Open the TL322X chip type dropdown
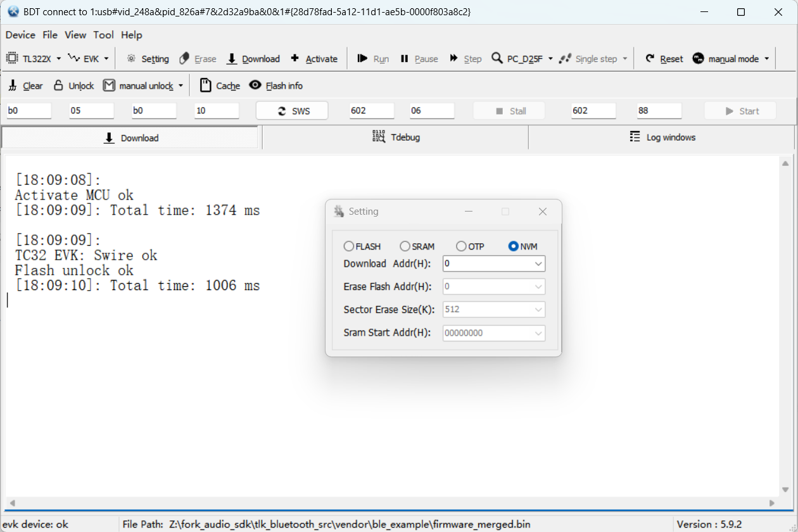798x532 pixels. coord(34,58)
